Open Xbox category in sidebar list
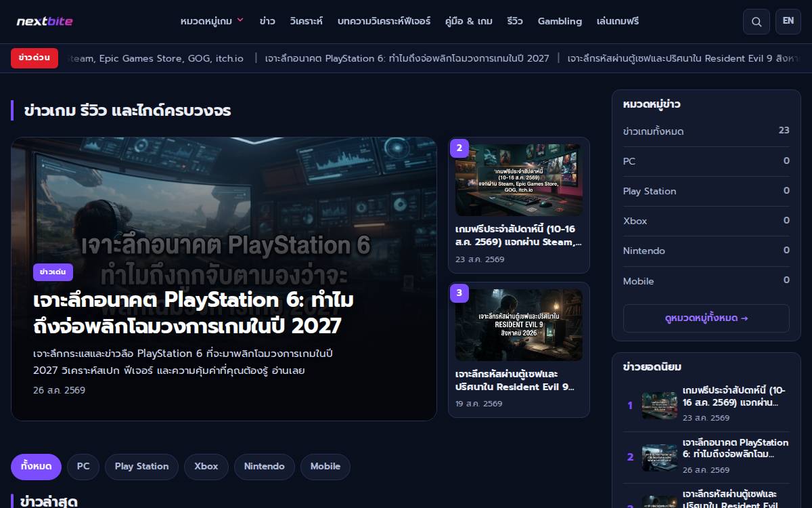The height and width of the screenshot is (508, 812). pos(706,221)
